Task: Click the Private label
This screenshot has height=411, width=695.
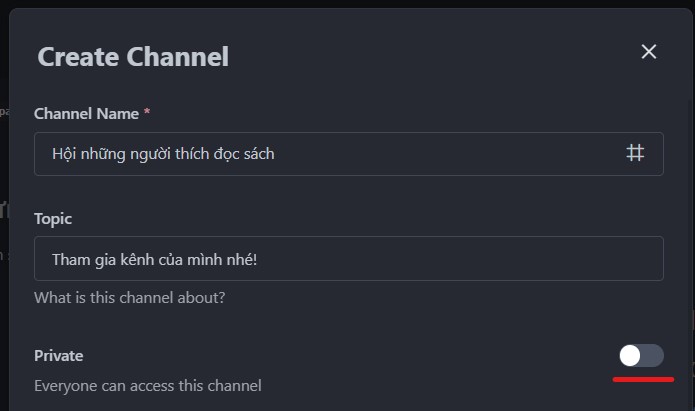Action: coord(59,355)
